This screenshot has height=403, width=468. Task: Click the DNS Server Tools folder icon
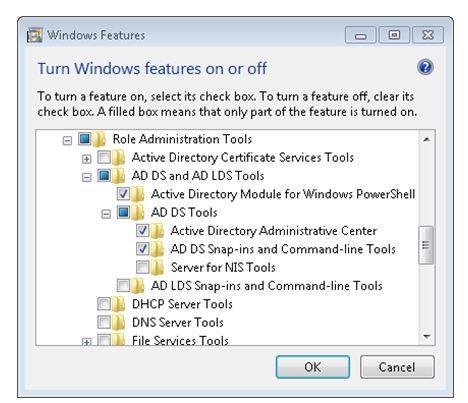click(x=118, y=322)
